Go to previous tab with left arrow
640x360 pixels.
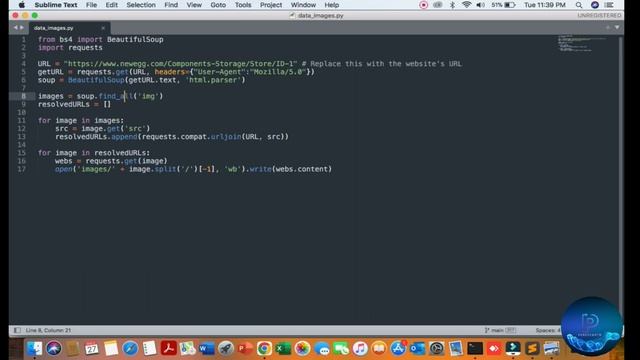(16, 28)
